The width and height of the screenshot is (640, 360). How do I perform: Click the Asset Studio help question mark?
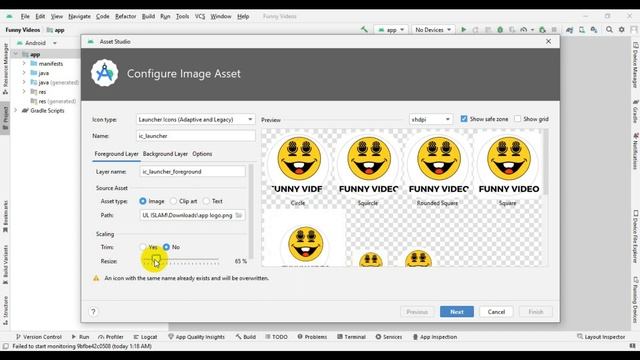(x=93, y=312)
